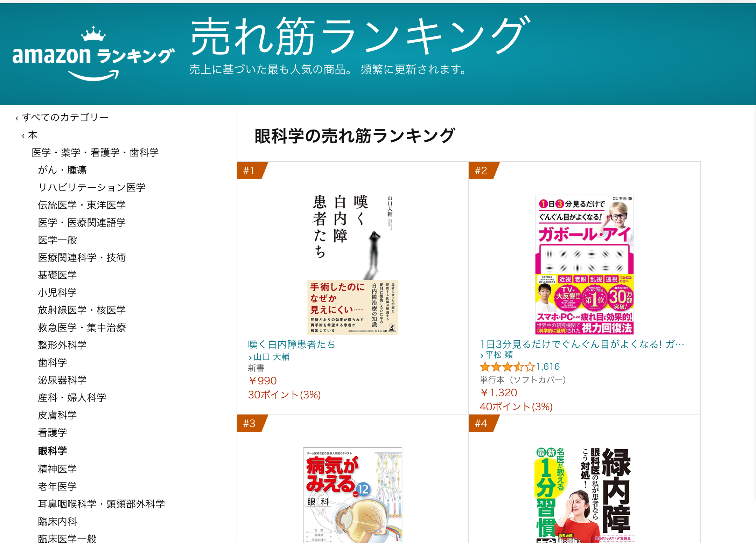
Task: Open the 病気がみえる 眼科 book cover
Action: (x=353, y=495)
